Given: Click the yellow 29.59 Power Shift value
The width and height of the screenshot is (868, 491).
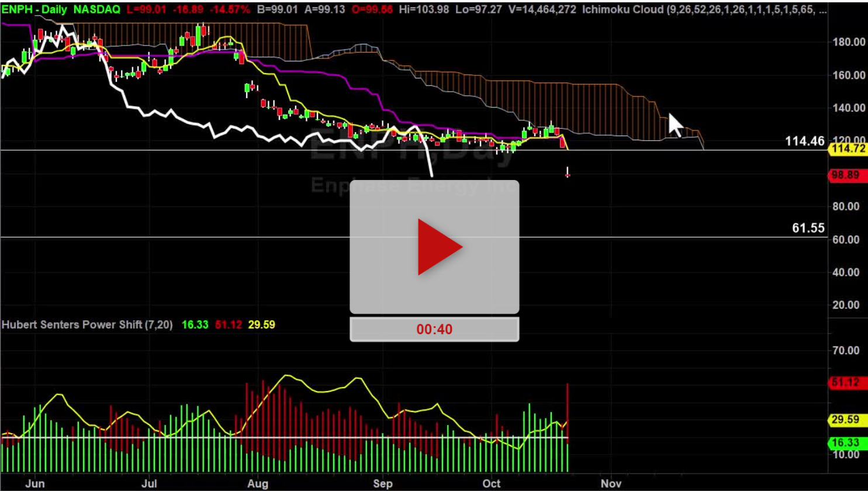Looking at the screenshot, I should [261, 324].
